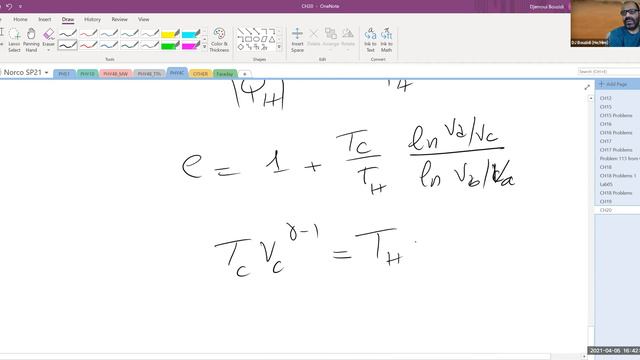This screenshot has height=360, width=640.
Task: Expand the pen gallery More arrow
Action: coord(204,47)
